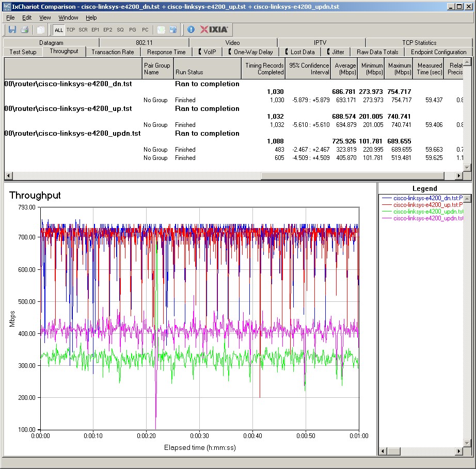Image resolution: width=476 pixels, height=469 pixels.
Task: Click the 725.926 average value cell
Action: 344,141
